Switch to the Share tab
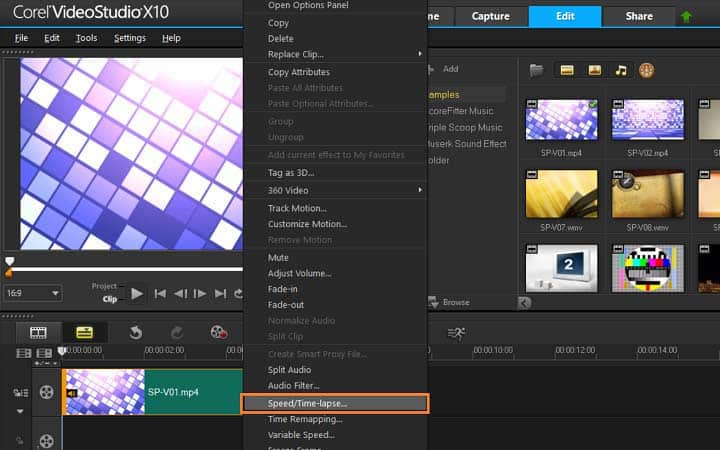 [639, 17]
